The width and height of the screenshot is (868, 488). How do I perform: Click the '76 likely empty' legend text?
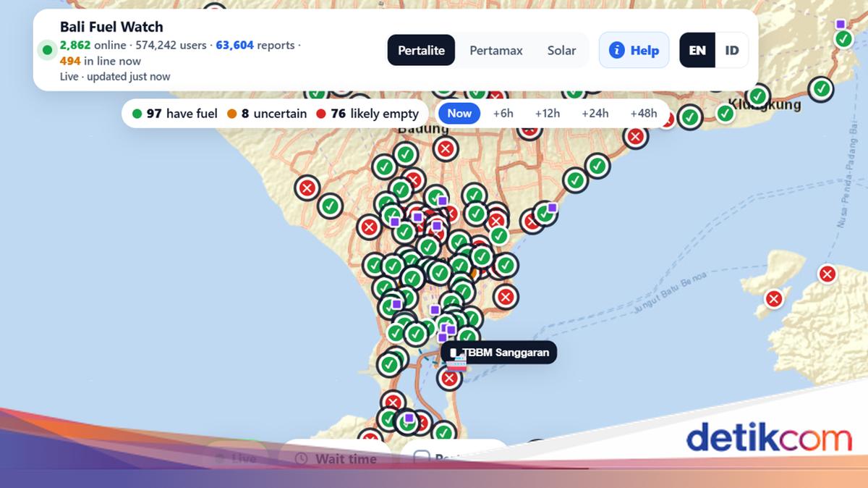[x=375, y=114]
